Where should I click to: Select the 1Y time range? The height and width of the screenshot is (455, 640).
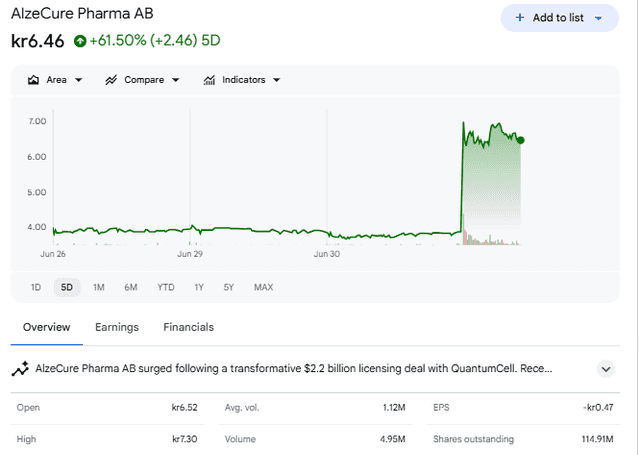point(199,287)
